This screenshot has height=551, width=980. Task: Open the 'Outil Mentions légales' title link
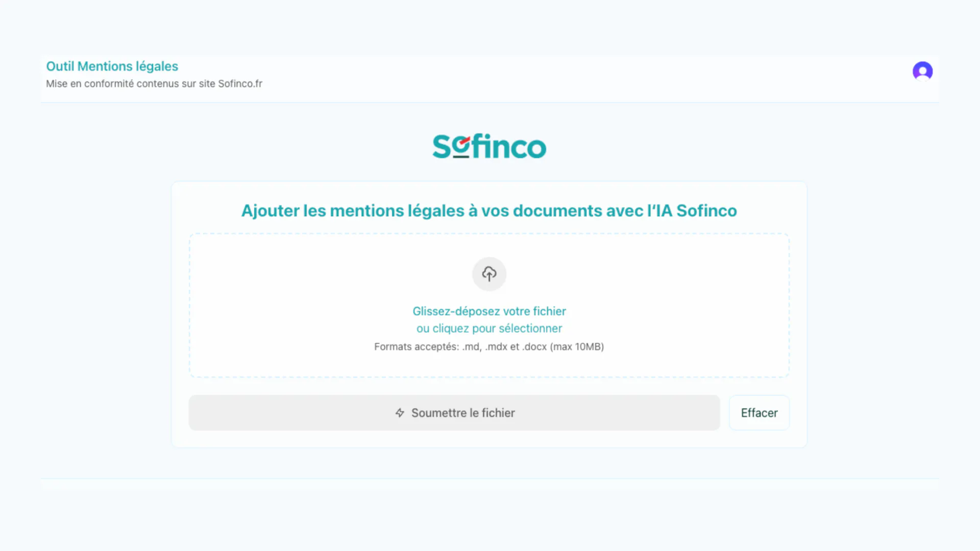point(112,66)
